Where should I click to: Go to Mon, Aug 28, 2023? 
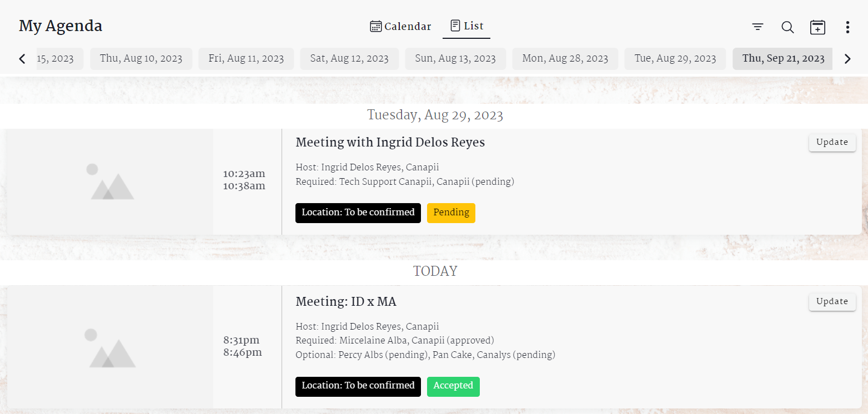565,58
